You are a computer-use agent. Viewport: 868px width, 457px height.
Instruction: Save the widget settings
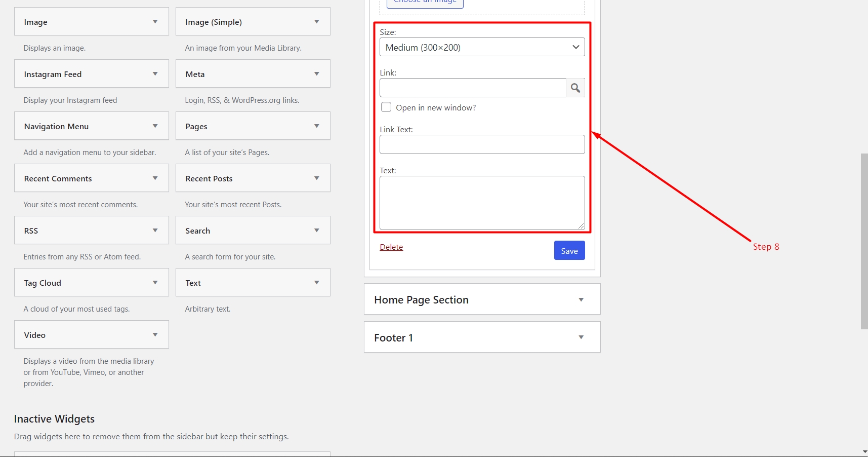point(569,251)
